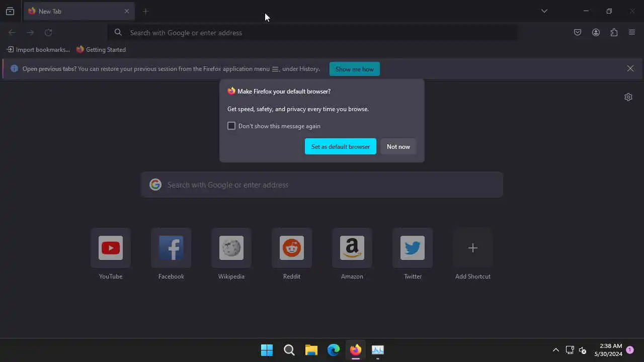Focus the center Google search box

(x=322, y=185)
